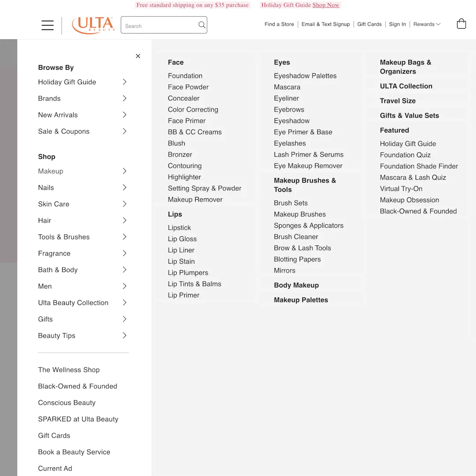Screen dimensions: 476x476
Task: Select Eyeshadow Palettes under Eyes
Action: [x=305, y=76]
